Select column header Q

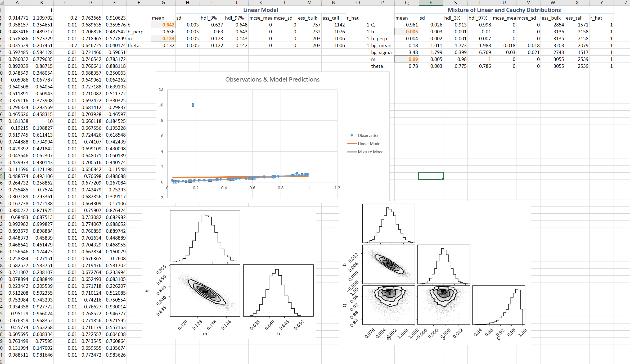tap(407, 3)
